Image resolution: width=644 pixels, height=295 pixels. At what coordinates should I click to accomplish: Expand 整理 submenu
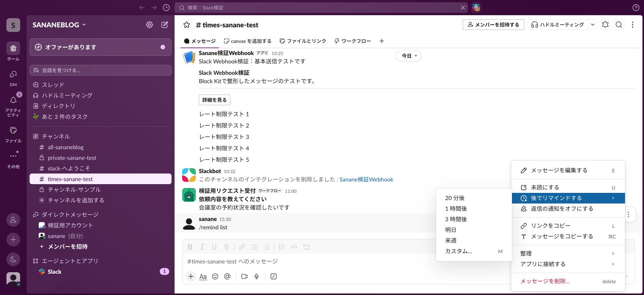568,253
